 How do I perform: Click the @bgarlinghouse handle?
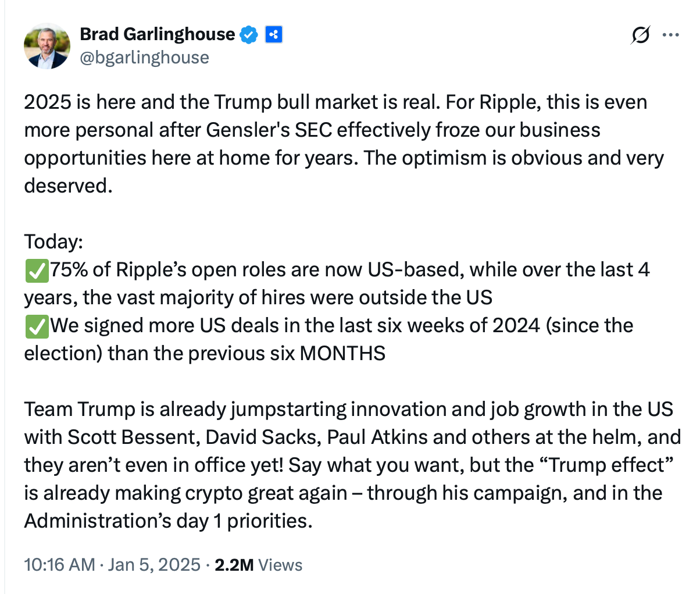click(144, 56)
